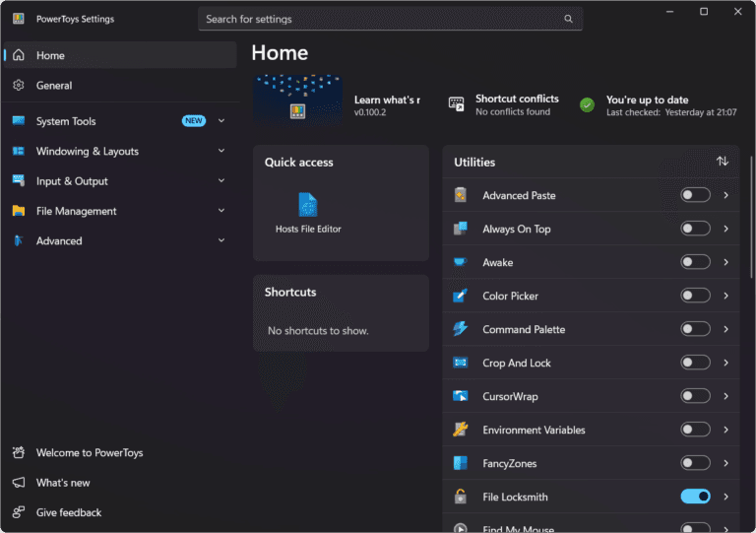Click the sort utilities arrows icon
The image size is (756, 533).
pyautogui.click(x=723, y=162)
